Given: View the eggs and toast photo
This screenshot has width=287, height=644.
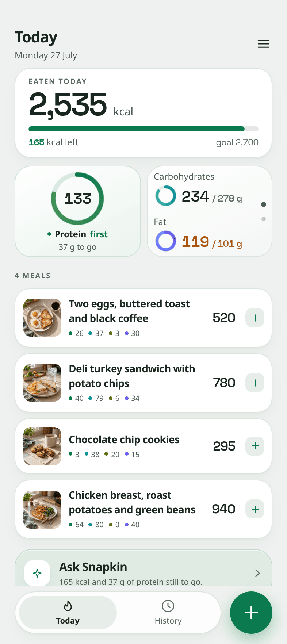Looking at the screenshot, I should (x=42, y=318).
